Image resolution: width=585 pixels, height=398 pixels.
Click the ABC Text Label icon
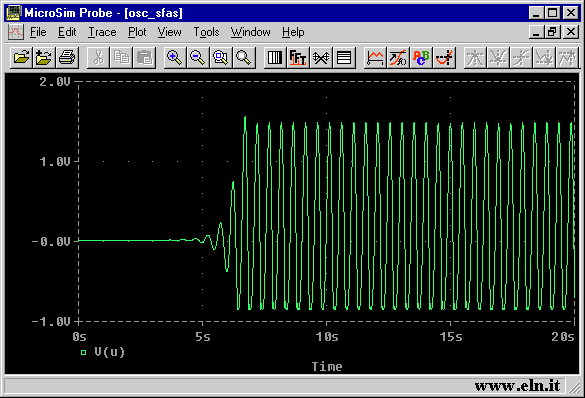click(421, 58)
